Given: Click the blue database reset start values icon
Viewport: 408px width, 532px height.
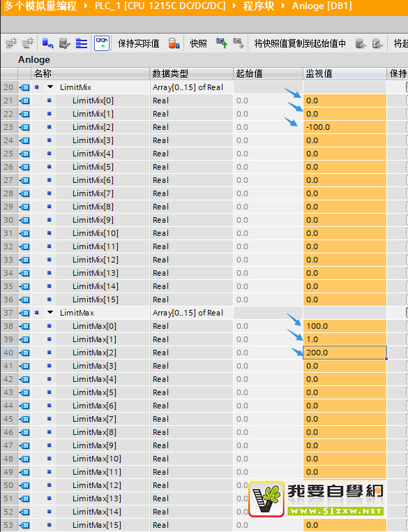Looking at the screenshot, I should tap(47, 43).
